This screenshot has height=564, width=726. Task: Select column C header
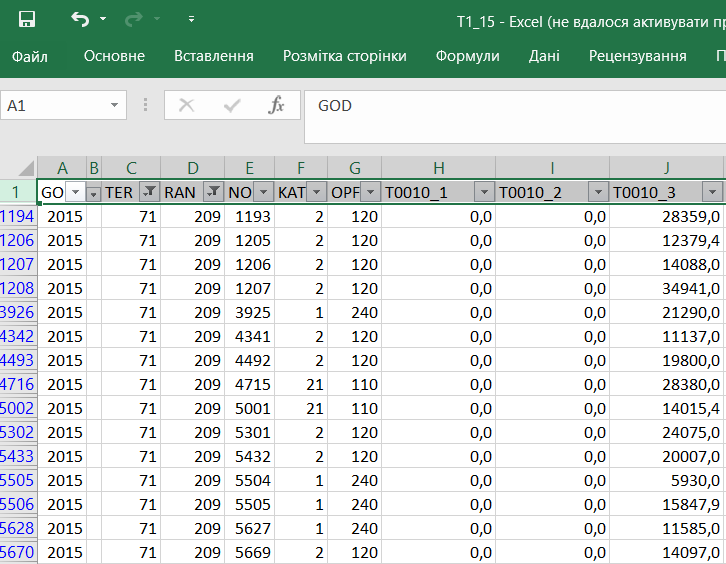click(131, 168)
